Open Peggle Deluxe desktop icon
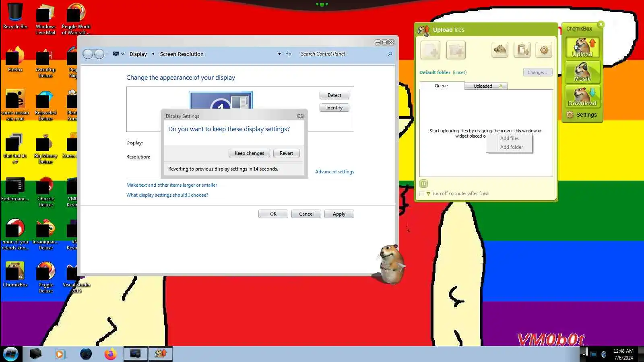The width and height of the screenshot is (644, 362). 45,278
